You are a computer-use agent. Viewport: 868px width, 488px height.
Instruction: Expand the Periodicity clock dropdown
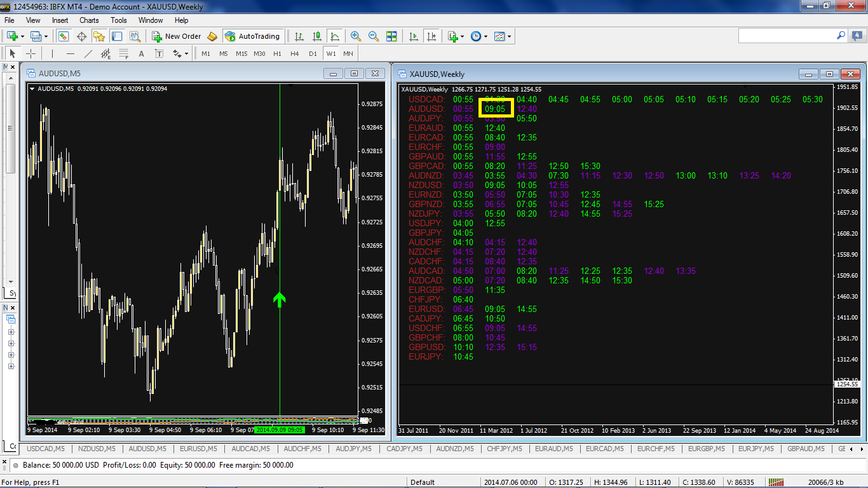coord(486,37)
